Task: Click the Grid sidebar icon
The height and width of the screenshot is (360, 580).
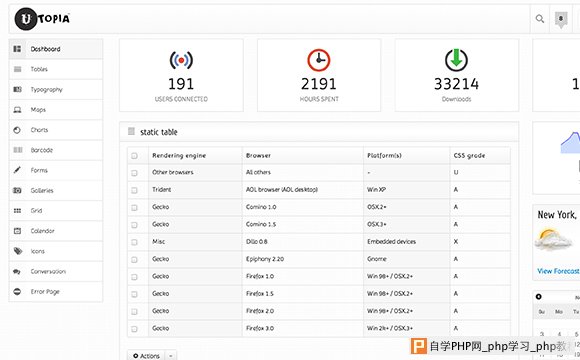Action: coord(17,211)
